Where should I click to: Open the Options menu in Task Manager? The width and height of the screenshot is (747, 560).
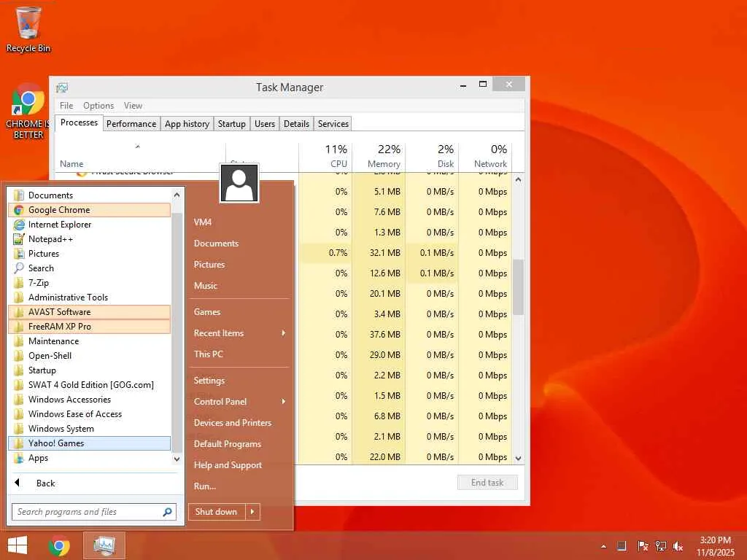click(x=98, y=106)
